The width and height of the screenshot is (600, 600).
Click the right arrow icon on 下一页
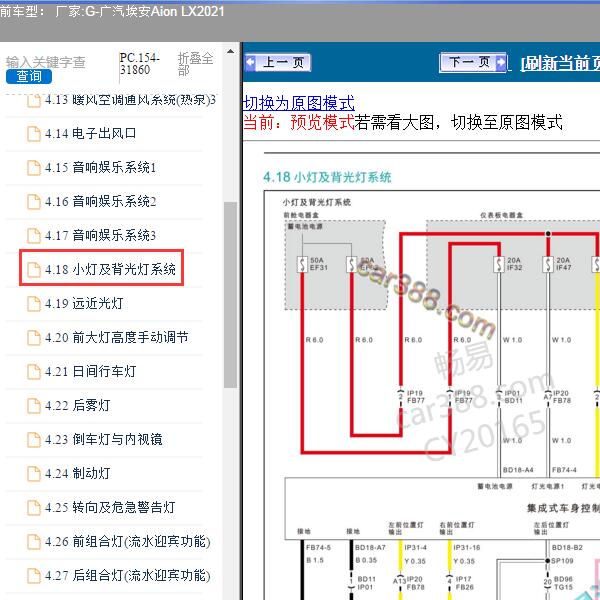click(501, 62)
